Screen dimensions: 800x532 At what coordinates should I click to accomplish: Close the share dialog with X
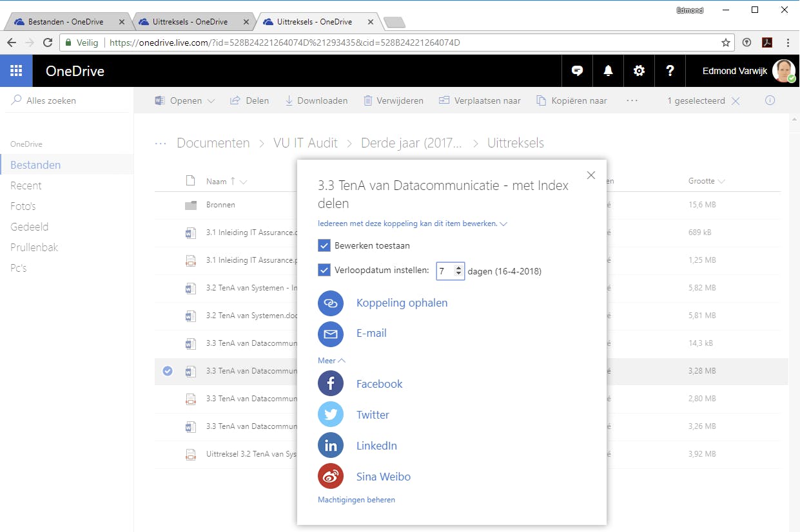click(591, 175)
